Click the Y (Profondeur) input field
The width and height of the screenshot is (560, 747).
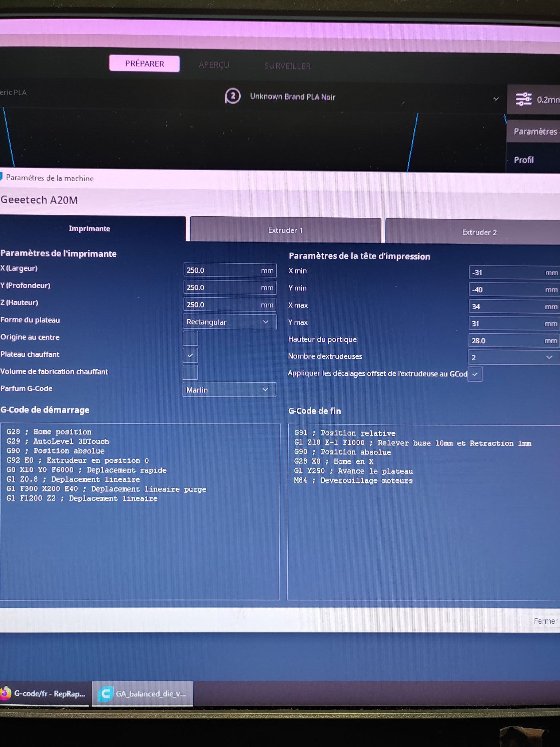[x=230, y=287]
